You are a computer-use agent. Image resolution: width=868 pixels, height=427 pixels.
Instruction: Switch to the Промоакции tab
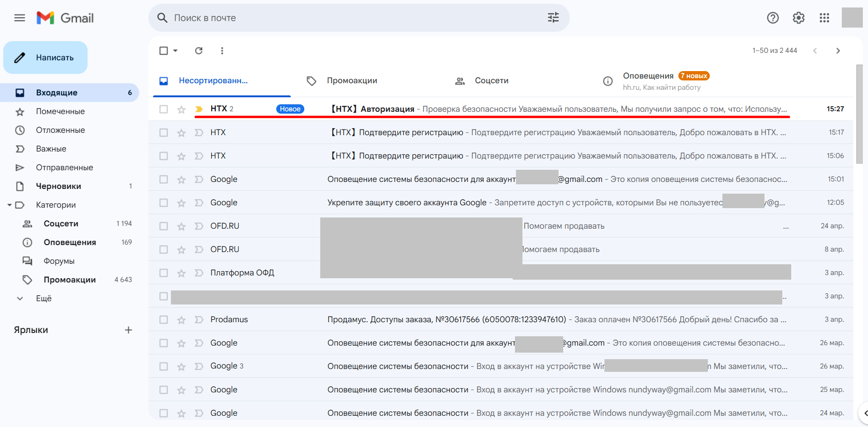point(352,80)
